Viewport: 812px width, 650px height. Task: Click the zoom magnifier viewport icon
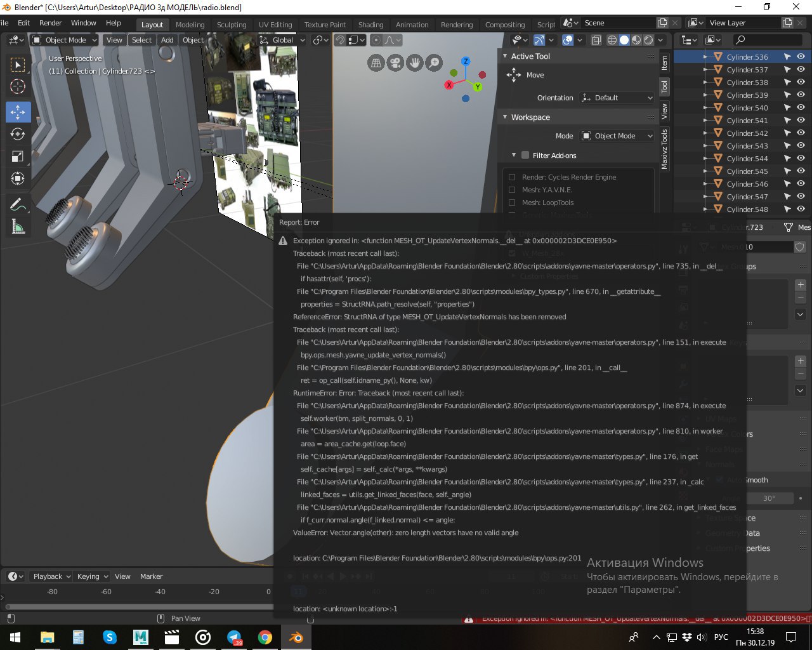coord(433,63)
